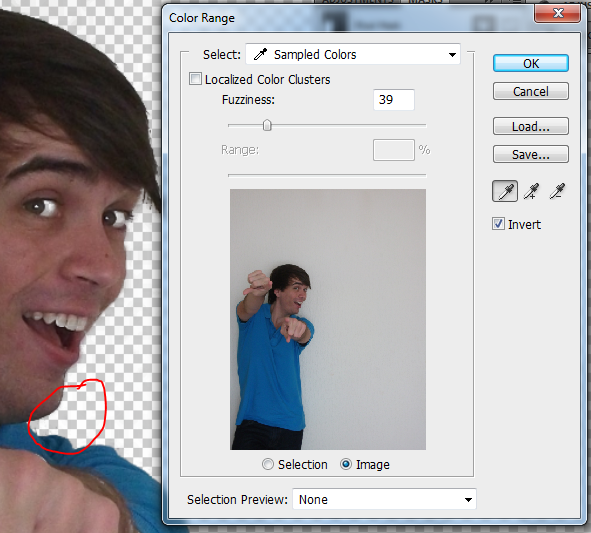Choose the Selection preview radio button
The width and height of the screenshot is (591, 533).
pyautogui.click(x=268, y=464)
